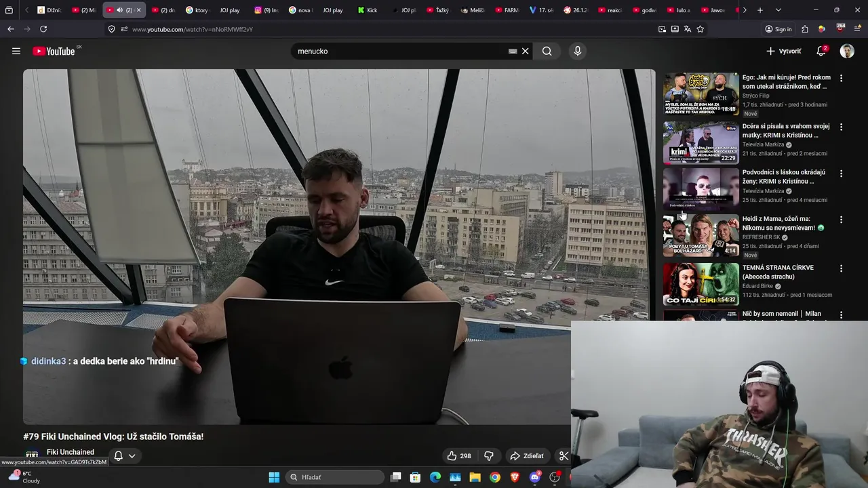Image resolution: width=868 pixels, height=488 pixels.
Task: Switch to the Kick tab
Action: pyautogui.click(x=368, y=10)
